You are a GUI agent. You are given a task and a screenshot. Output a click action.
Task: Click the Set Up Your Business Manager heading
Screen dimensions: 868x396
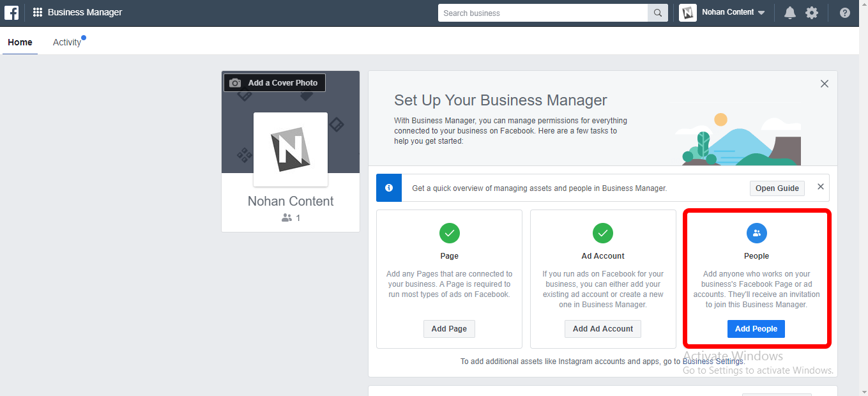click(x=501, y=100)
